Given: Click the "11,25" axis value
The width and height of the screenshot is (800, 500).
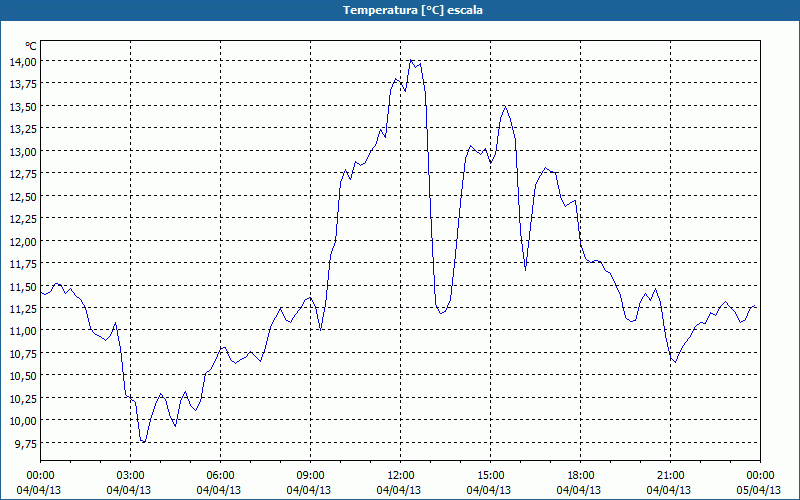Looking at the screenshot, I should point(23,308).
